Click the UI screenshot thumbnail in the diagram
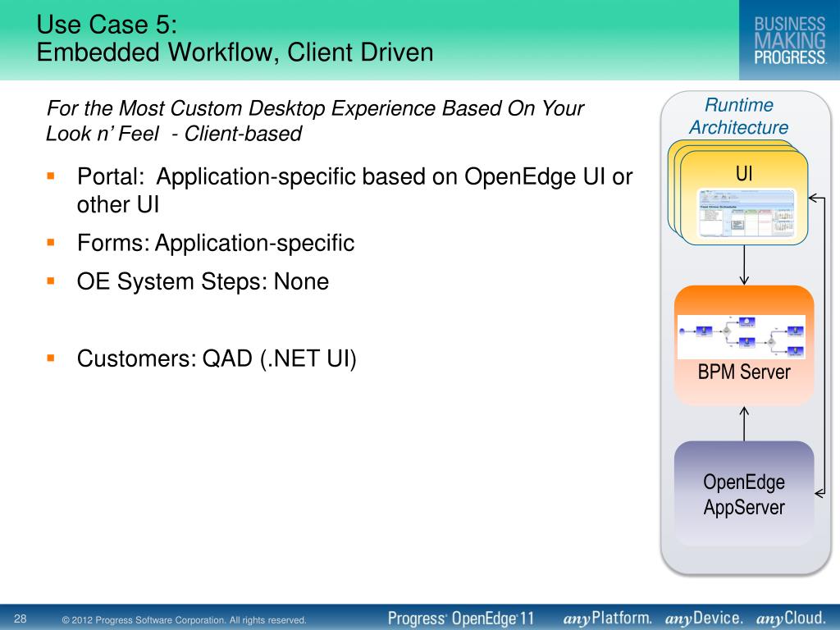The width and height of the screenshot is (840, 630). 746,213
